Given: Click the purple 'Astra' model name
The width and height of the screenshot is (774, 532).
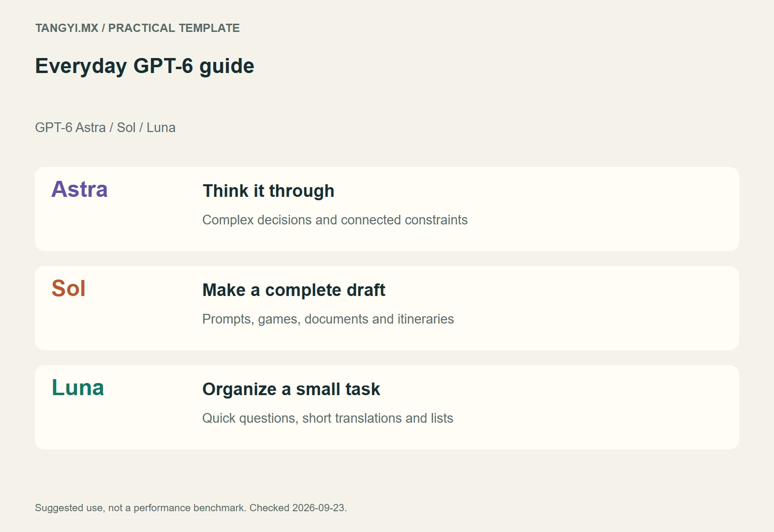Looking at the screenshot, I should [x=79, y=189].
